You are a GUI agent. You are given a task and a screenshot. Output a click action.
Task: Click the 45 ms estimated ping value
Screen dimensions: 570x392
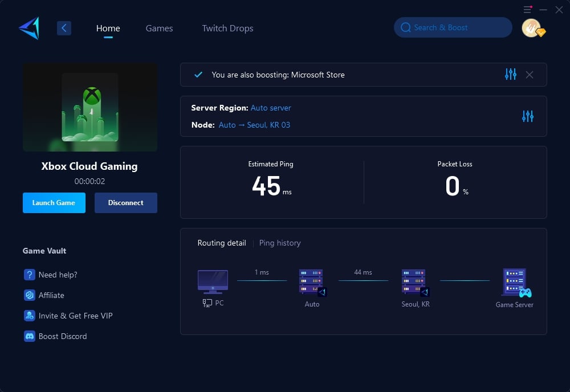pyautogui.click(x=271, y=186)
